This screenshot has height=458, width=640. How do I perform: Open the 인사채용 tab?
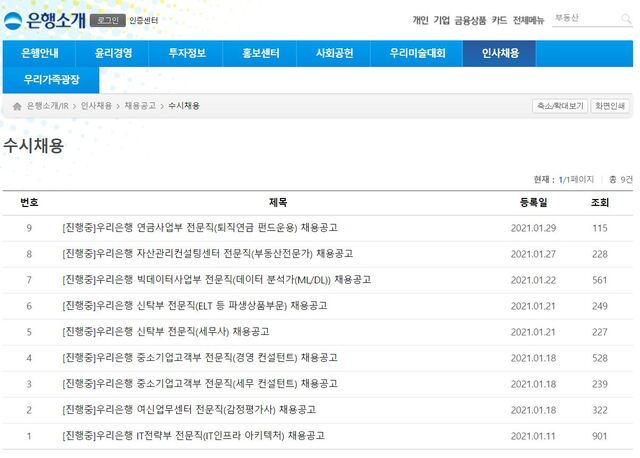499,53
